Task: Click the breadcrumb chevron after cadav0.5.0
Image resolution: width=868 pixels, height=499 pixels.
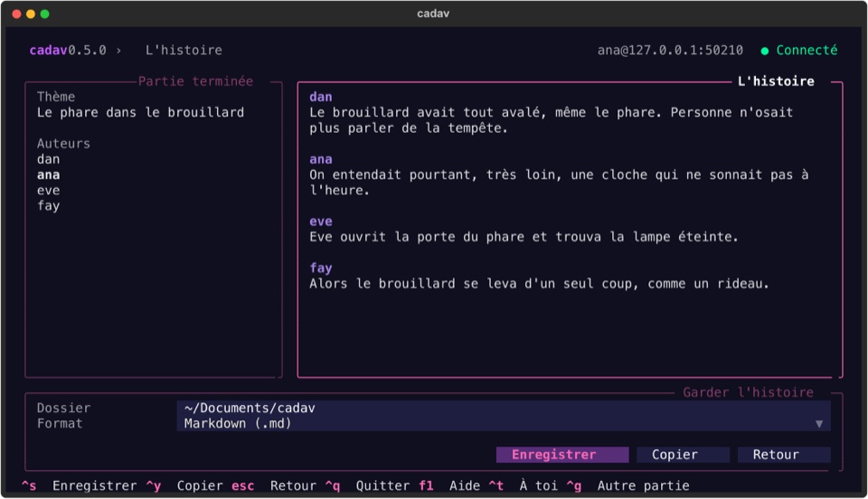Action: (118, 51)
